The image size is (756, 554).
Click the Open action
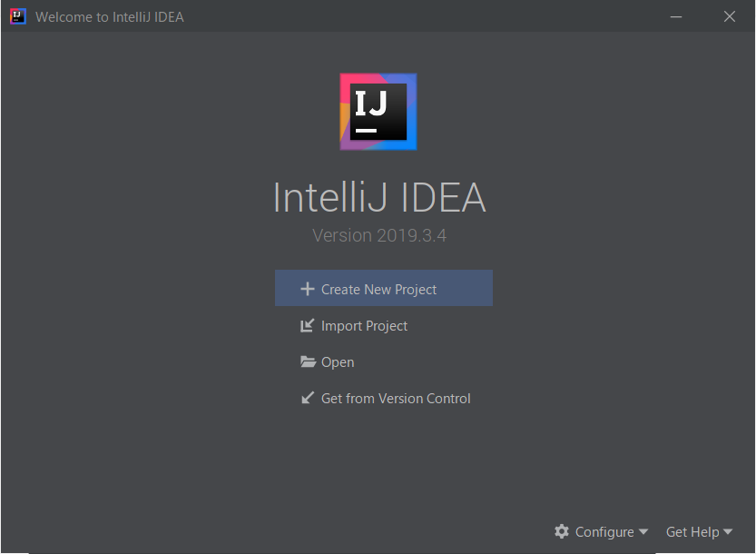(x=337, y=361)
